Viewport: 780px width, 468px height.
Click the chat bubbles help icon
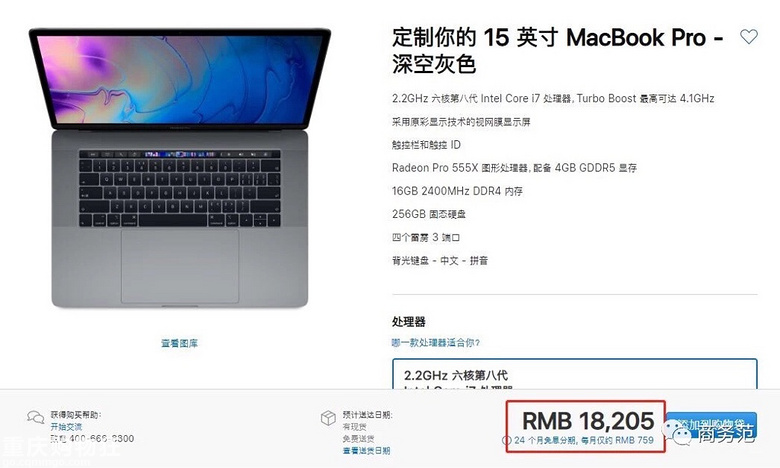tap(35, 417)
